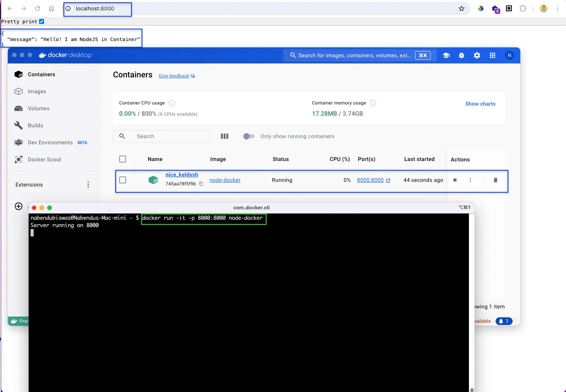Show info for Container memory usage
The image size is (566, 392).
[x=373, y=103]
